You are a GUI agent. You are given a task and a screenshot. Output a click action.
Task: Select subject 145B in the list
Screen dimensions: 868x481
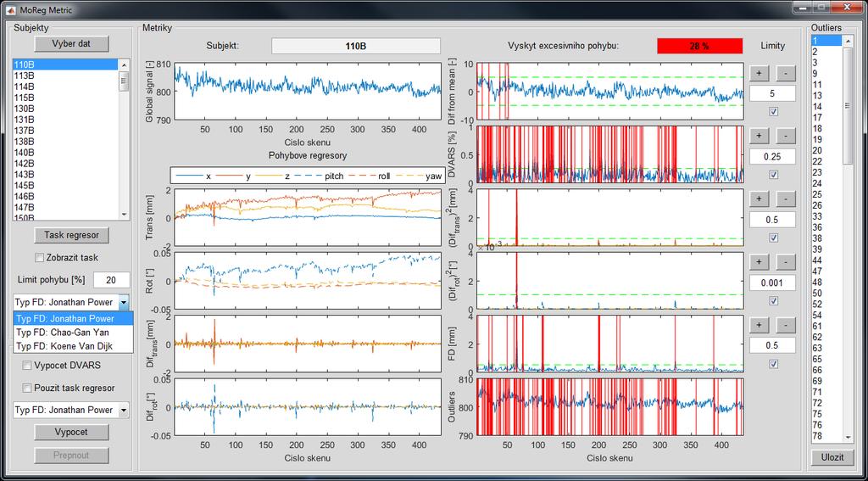click(x=66, y=186)
